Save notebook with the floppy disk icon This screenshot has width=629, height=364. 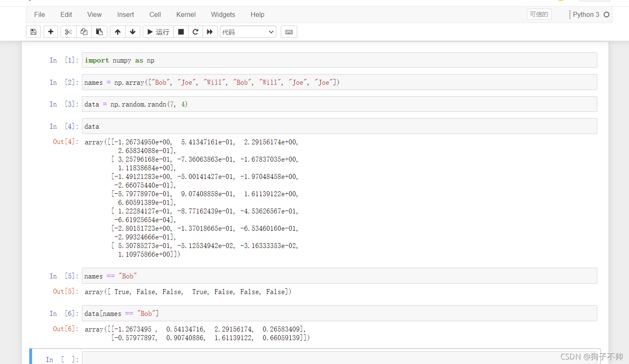pos(33,32)
